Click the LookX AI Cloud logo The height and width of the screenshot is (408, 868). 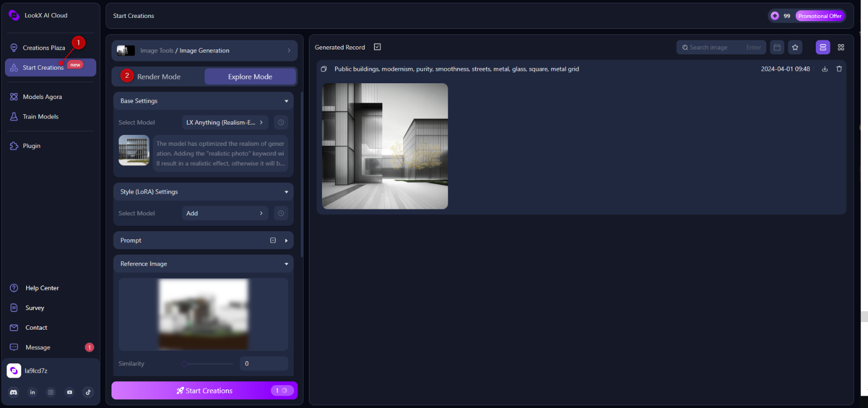click(14, 15)
